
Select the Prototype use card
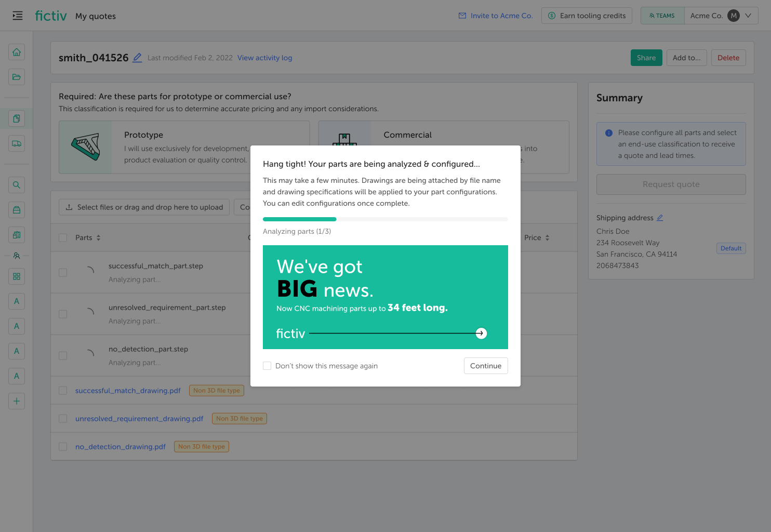(184, 147)
